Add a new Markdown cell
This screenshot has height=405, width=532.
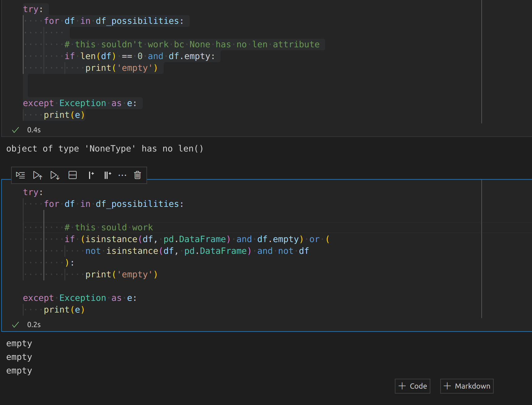467,386
